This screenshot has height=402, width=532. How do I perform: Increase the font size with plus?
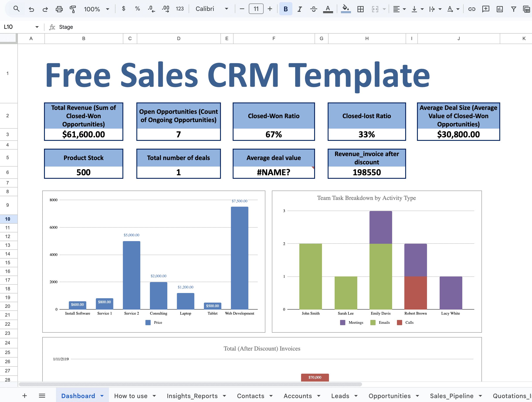coord(270,9)
